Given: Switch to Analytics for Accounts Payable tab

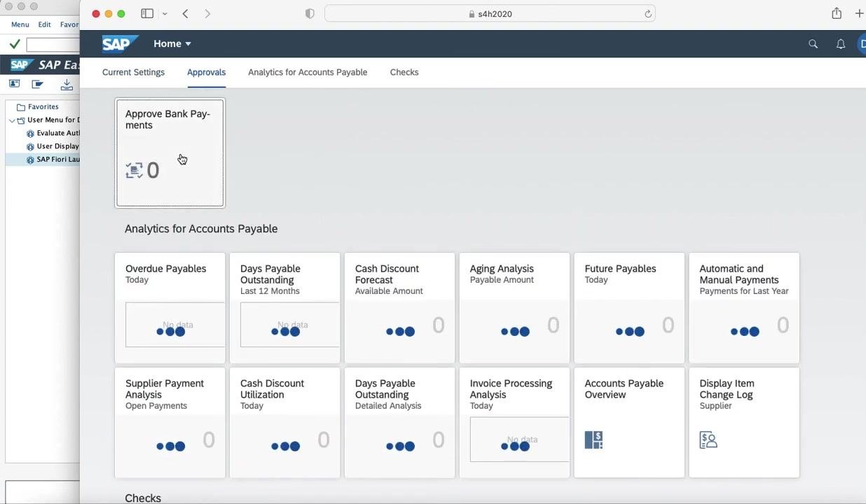Looking at the screenshot, I should point(308,72).
